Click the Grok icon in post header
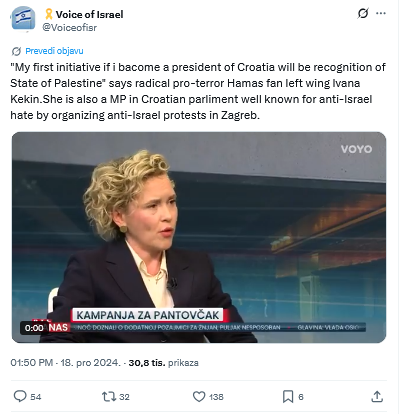Screen dimensions: 404x414 pos(363,13)
